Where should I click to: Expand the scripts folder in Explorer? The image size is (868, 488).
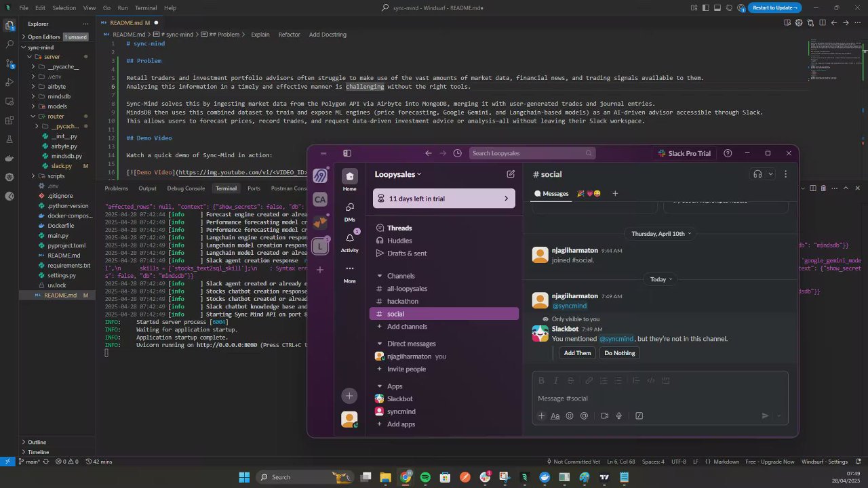point(56,176)
